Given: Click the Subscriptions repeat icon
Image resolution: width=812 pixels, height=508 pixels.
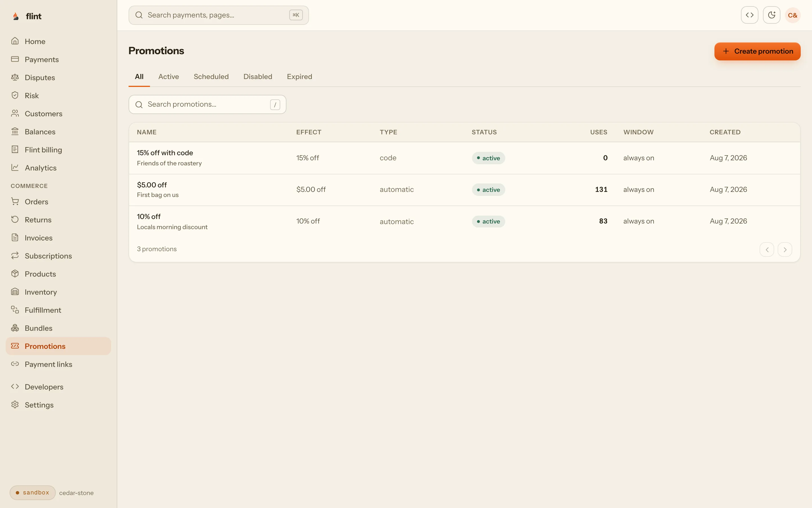Looking at the screenshot, I should [x=15, y=256].
